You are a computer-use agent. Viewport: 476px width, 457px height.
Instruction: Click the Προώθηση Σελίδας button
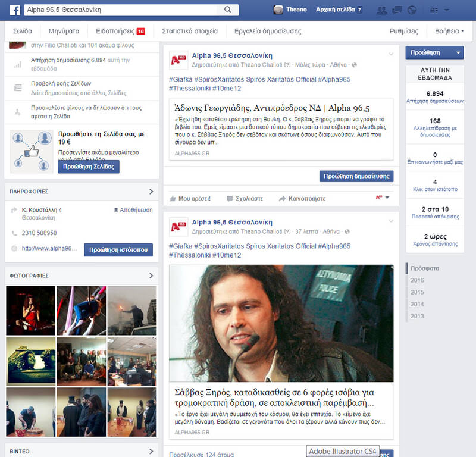click(x=89, y=167)
